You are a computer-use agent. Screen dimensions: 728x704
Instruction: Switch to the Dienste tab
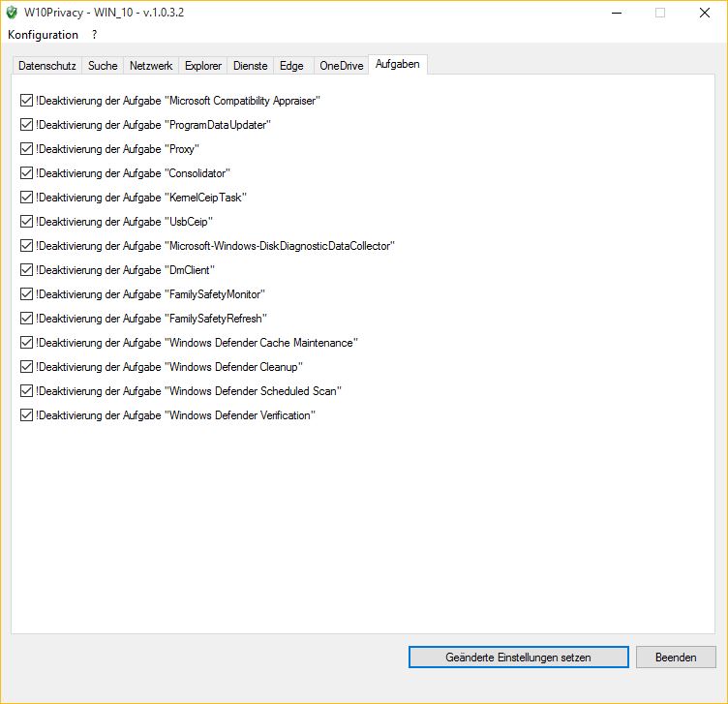tap(250, 66)
